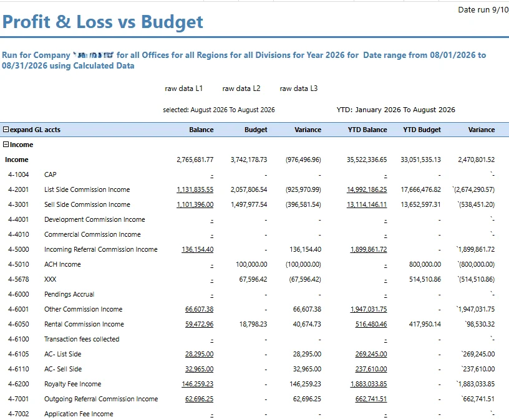This screenshot has width=509, height=420.
Task: Select Profit & Loss vs Budget title
Action: coord(102,22)
